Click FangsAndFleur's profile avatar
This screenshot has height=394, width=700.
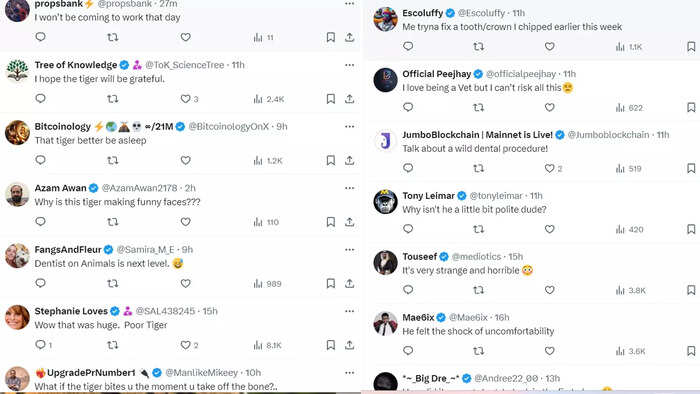point(17,256)
